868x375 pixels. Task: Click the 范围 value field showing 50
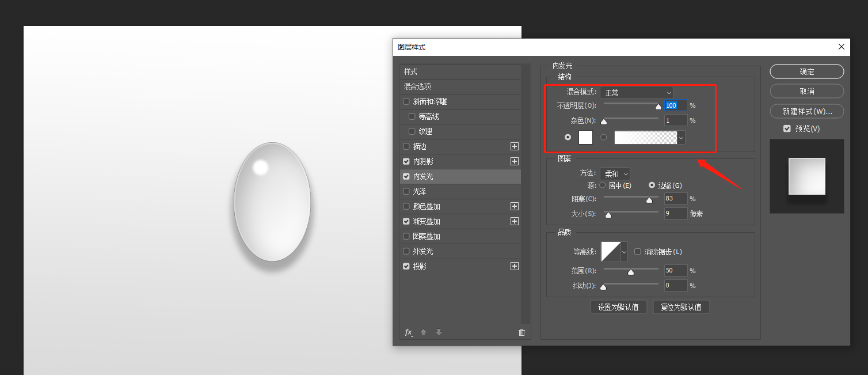click(676, 270)
